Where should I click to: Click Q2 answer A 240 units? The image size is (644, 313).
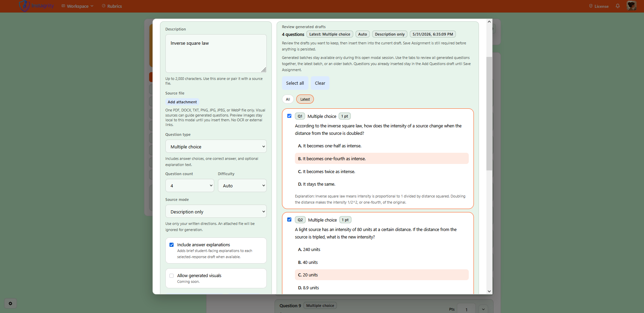click(x=382, y=250)
